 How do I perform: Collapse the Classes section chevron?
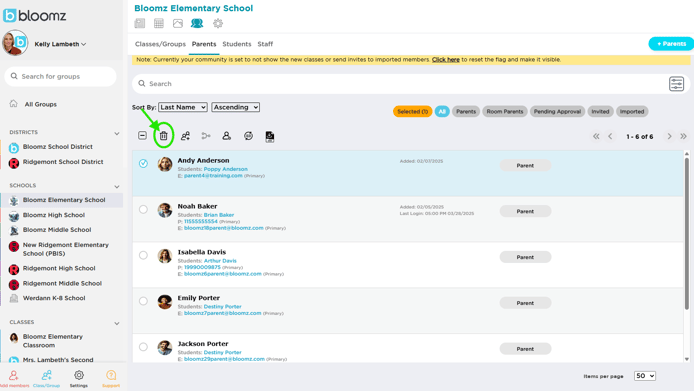pos(117,323)
